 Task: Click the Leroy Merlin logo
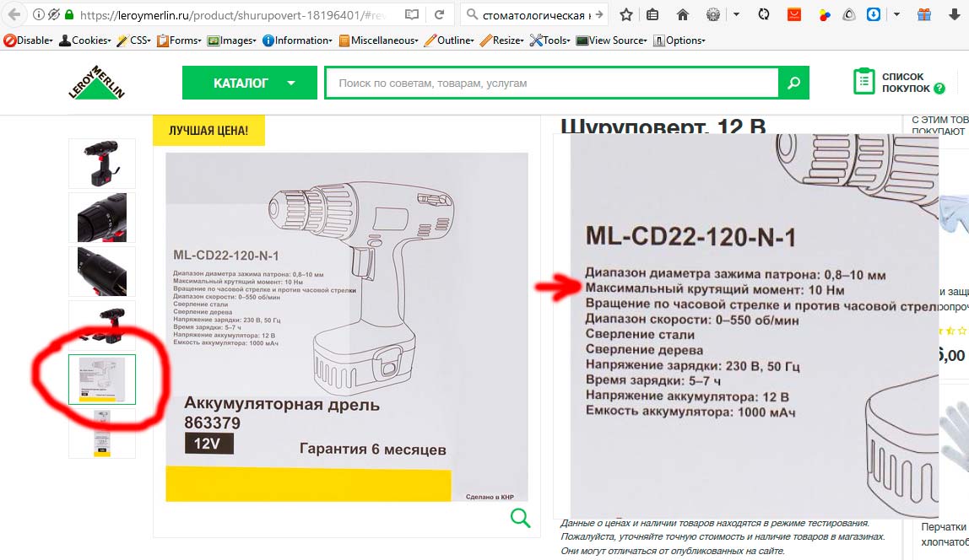[x=96, y=82]
